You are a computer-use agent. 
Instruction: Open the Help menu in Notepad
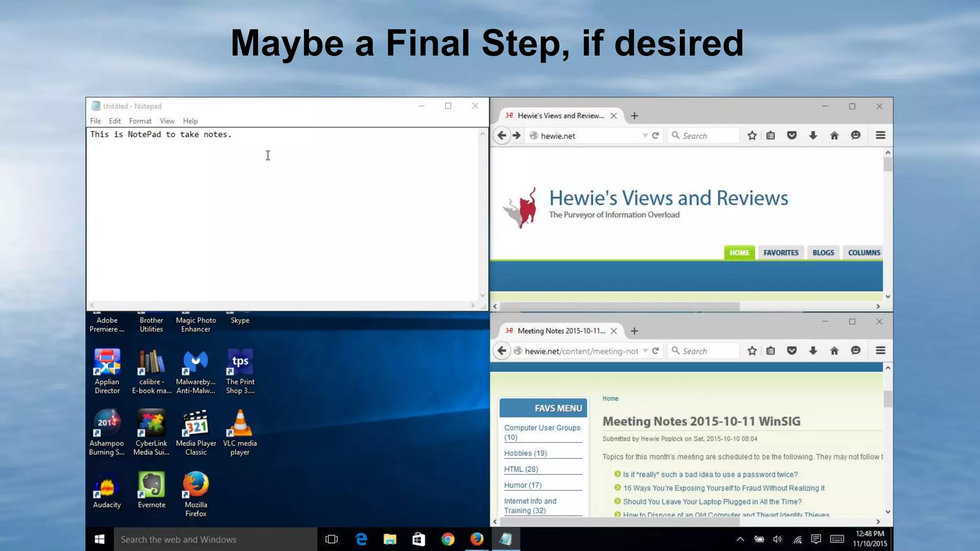[x=190, y=121]
